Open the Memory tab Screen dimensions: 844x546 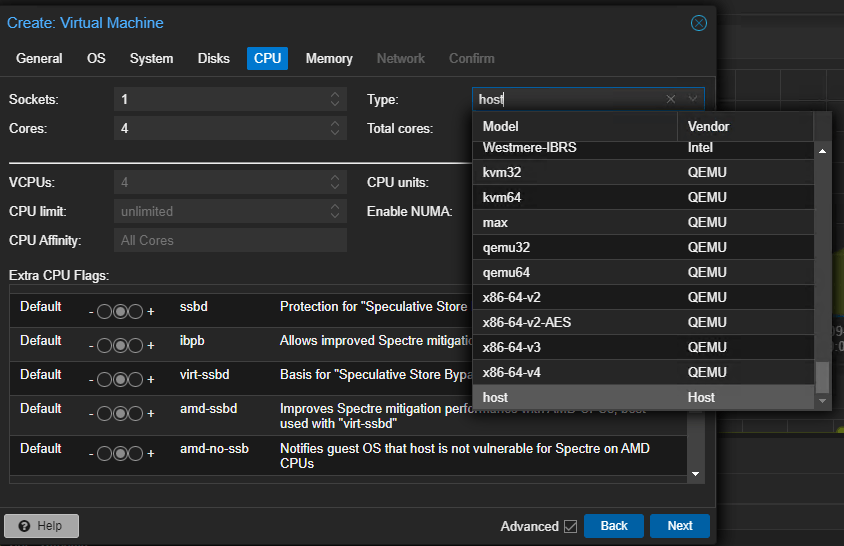(x=329, y=58)
